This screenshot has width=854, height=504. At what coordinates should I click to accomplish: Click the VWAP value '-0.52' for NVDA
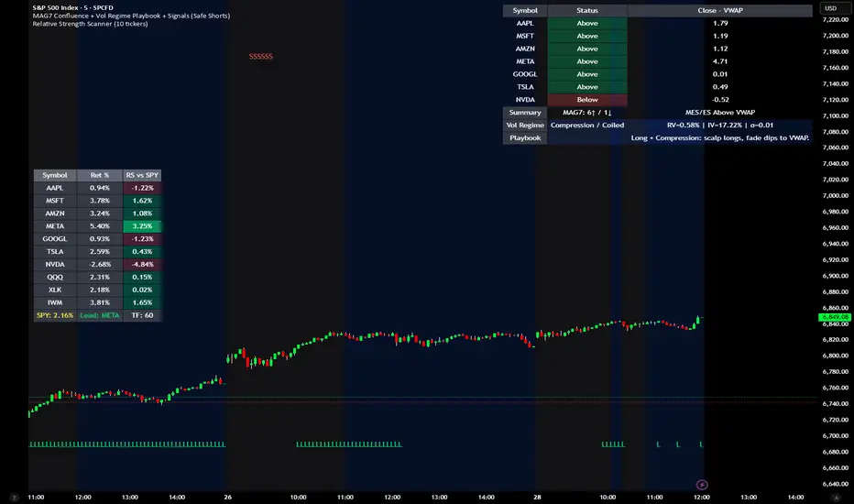click(x=720, y=100)
